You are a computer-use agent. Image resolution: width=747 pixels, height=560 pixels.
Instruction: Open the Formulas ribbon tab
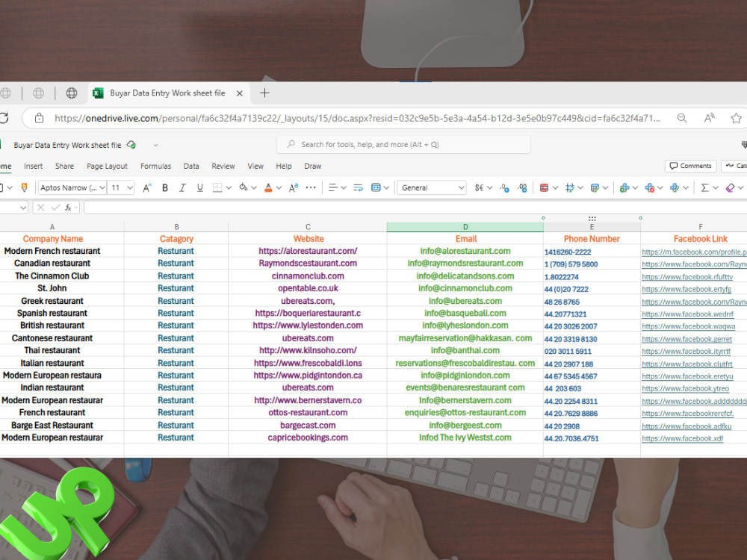pos(155,167)
